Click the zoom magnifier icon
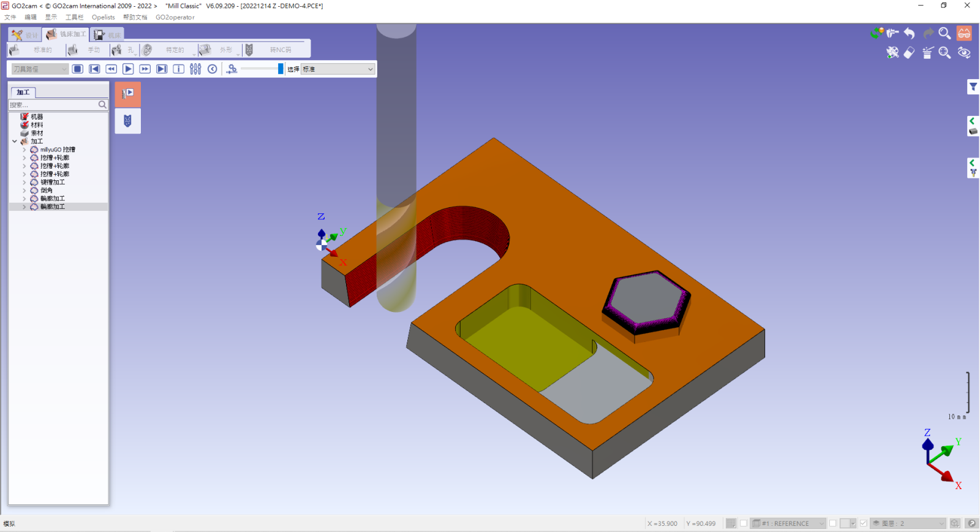980x532 pixels. pos(945,33)
